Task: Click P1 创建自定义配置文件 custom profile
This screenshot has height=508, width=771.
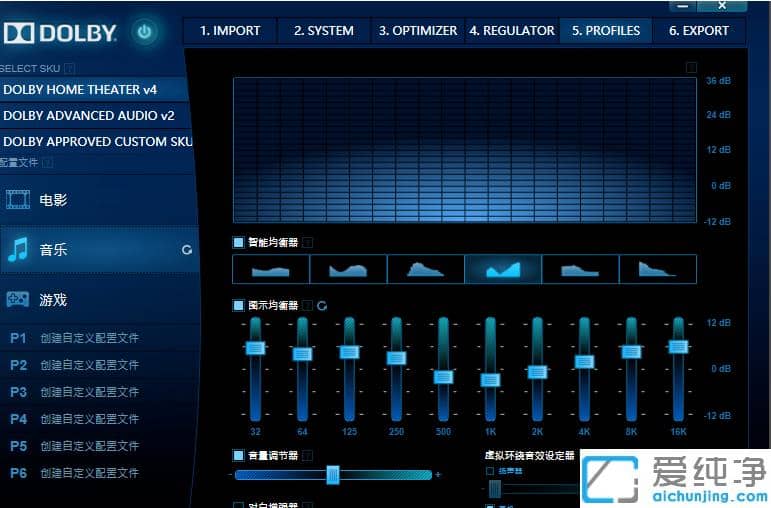Action: [x=75, y=338]
